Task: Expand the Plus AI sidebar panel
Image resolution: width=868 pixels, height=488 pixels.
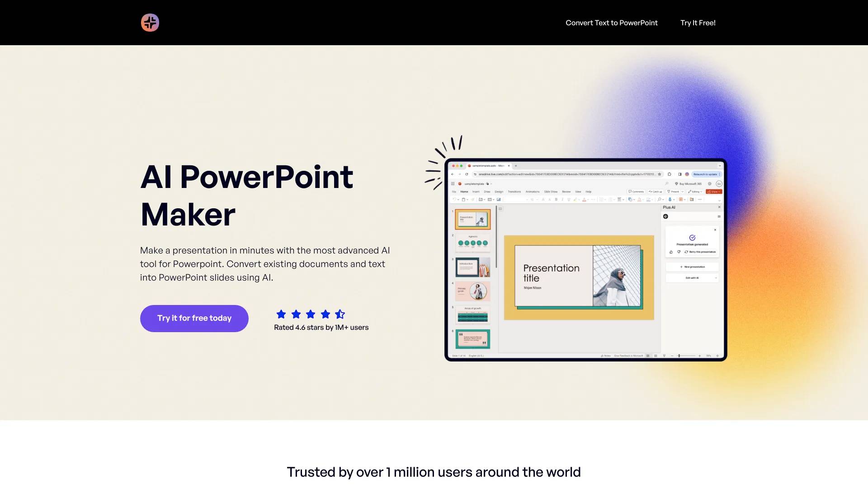Action: coord(718,216)
